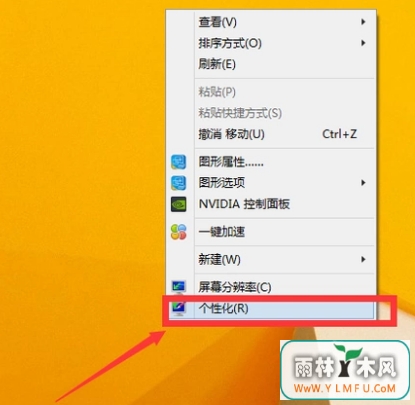Click the Intel graphics properties icon
Screen dimensions: 415x405
(178, 162)
